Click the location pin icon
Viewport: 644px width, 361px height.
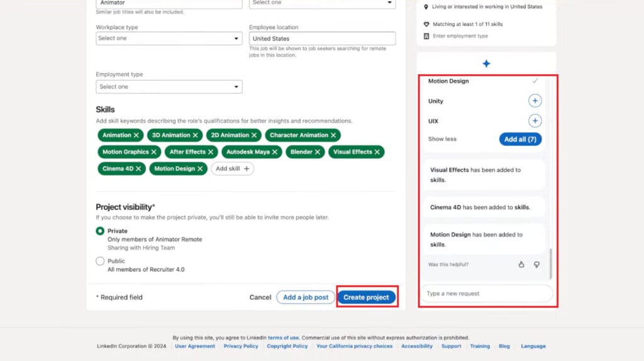point(426,7)
